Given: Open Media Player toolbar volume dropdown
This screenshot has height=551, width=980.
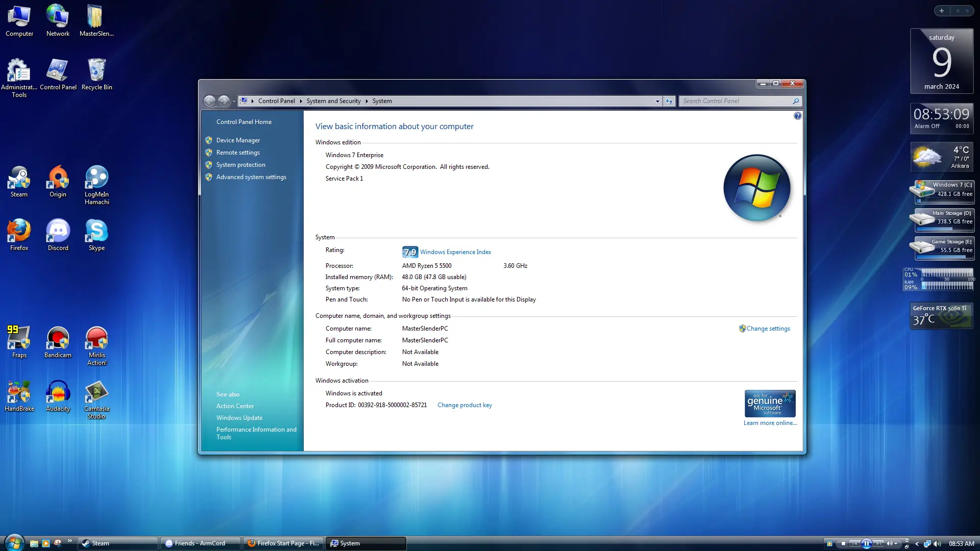Looking at the screenshot, I should tap(896, 543).
